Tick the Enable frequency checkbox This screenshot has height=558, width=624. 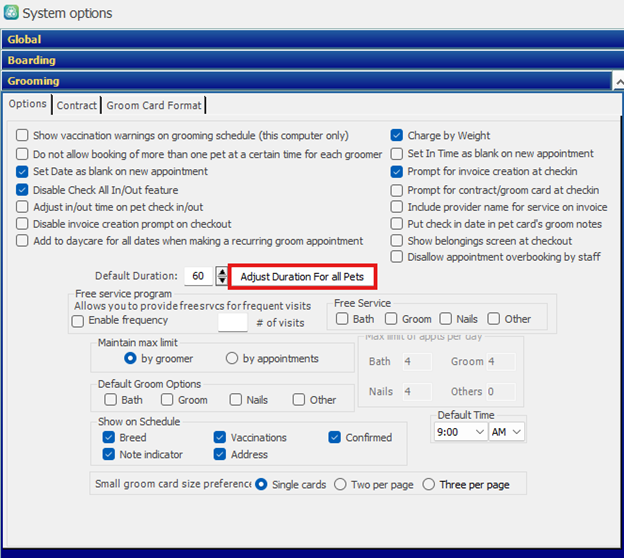78,321
